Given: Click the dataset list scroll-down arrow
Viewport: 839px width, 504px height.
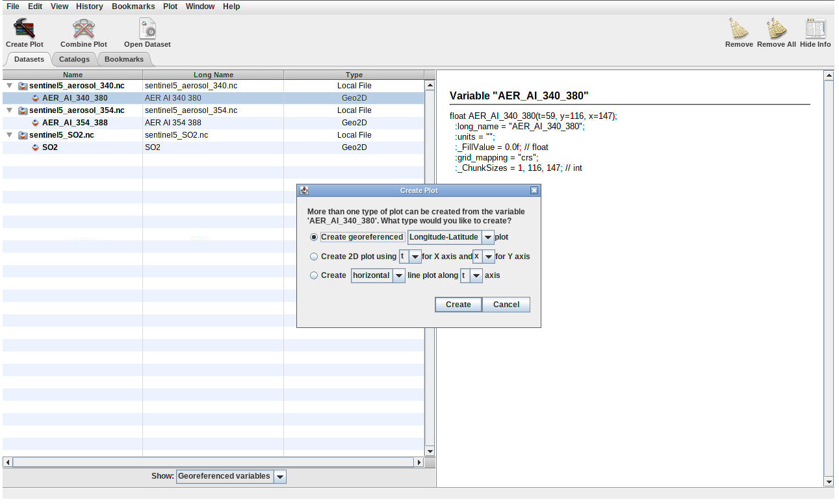Looking at the screenshot, I should click(x=430, y=451).
